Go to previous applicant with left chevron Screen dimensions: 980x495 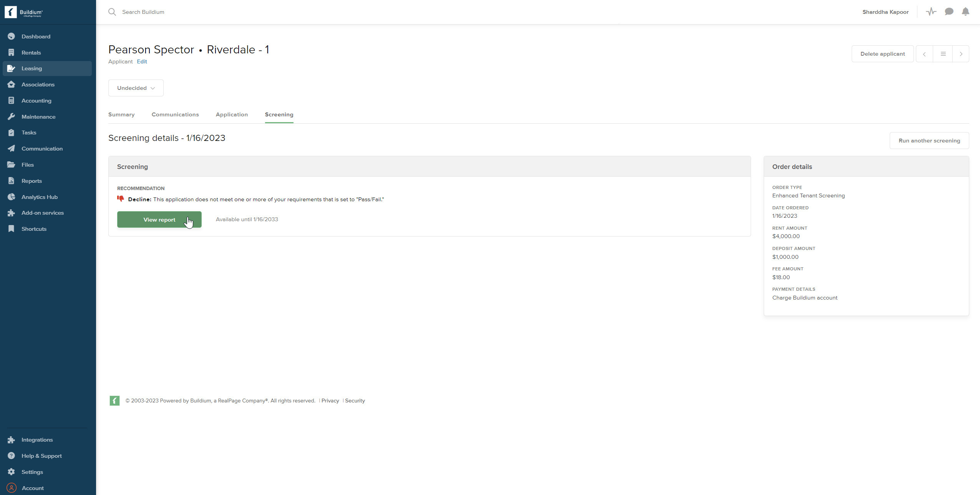coord(925,54)
